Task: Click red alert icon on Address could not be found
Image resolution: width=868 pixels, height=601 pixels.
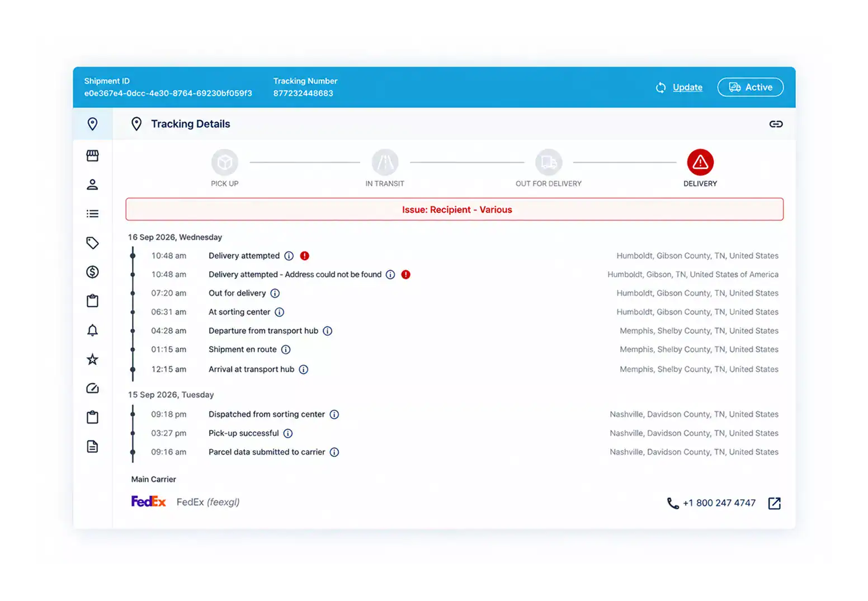Action: click(x=406, y=275)
